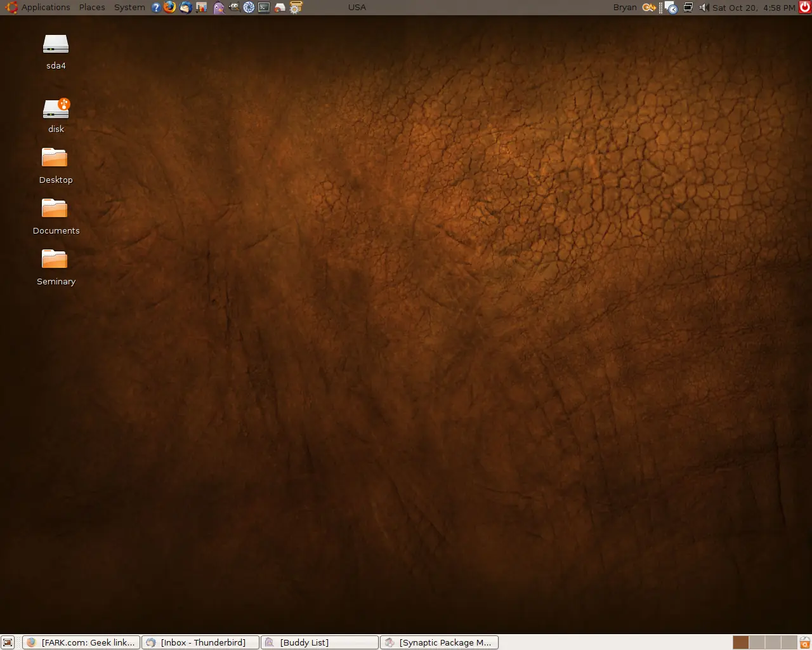Launch Pidgin messenger from the panel
The height and width of the screenshot is (650, 812).
coord(219,8)
